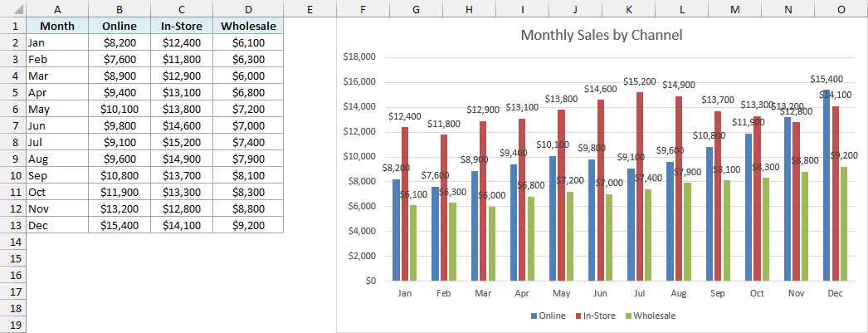Click the $14,900 data label in chart
868x333 pixels.
679,85
